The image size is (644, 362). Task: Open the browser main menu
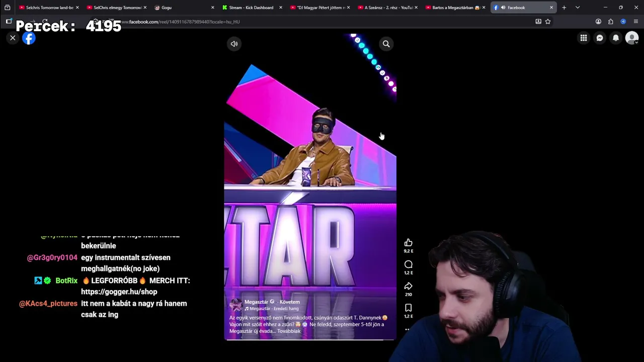tap(636, 22)
